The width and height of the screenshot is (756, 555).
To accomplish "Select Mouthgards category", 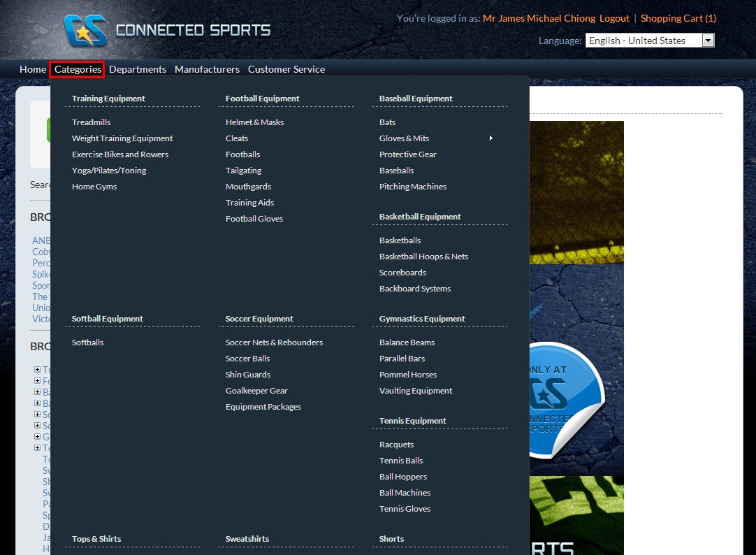I will click(x=248, y=187).
